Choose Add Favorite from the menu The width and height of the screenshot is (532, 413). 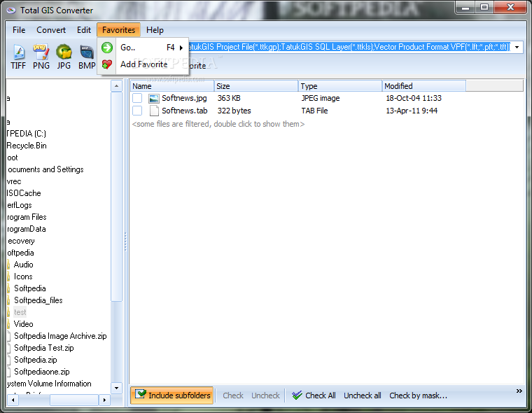pos(144,64)
